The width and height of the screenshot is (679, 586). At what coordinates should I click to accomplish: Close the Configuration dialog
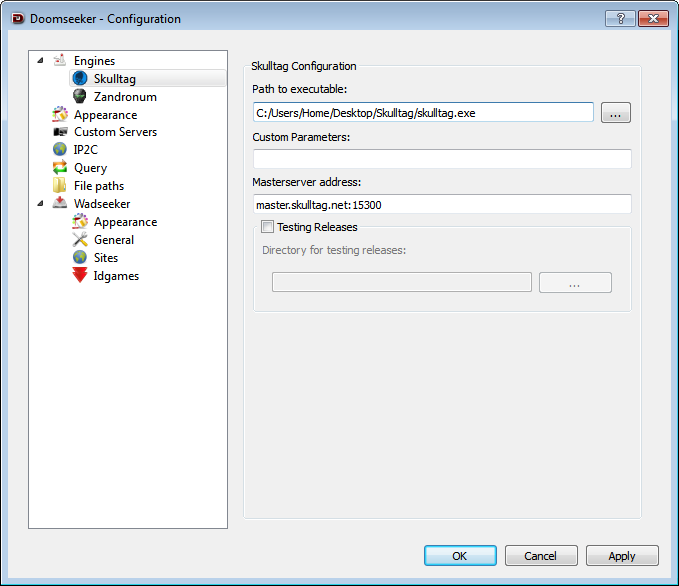(653, 19)
